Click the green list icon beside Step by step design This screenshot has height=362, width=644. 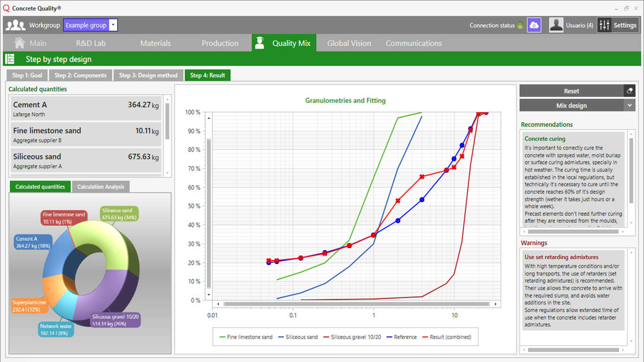9,59
